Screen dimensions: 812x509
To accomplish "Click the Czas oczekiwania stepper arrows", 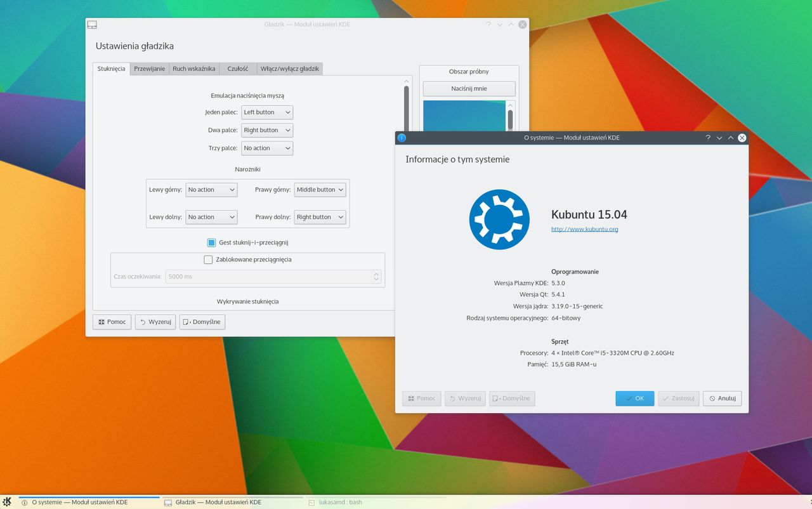I will (376, 276).
